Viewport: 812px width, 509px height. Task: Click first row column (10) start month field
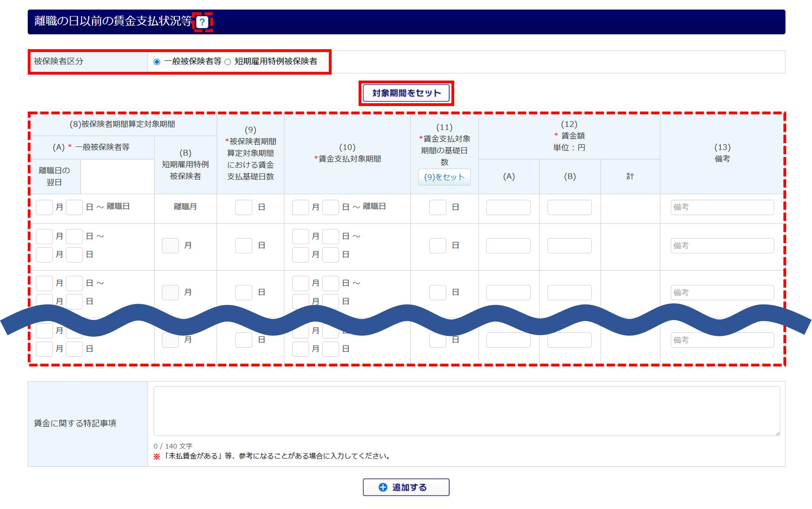click(300, 207)
